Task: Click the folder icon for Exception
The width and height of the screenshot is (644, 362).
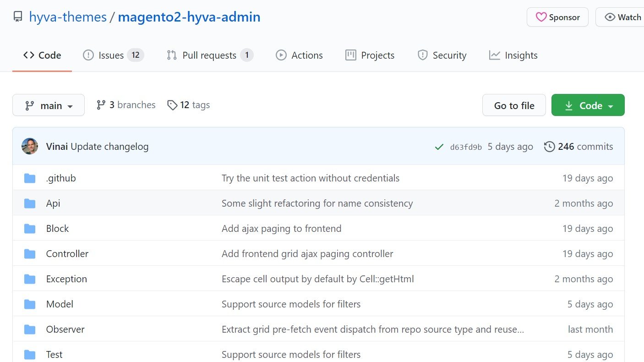Action: (30, 279)
